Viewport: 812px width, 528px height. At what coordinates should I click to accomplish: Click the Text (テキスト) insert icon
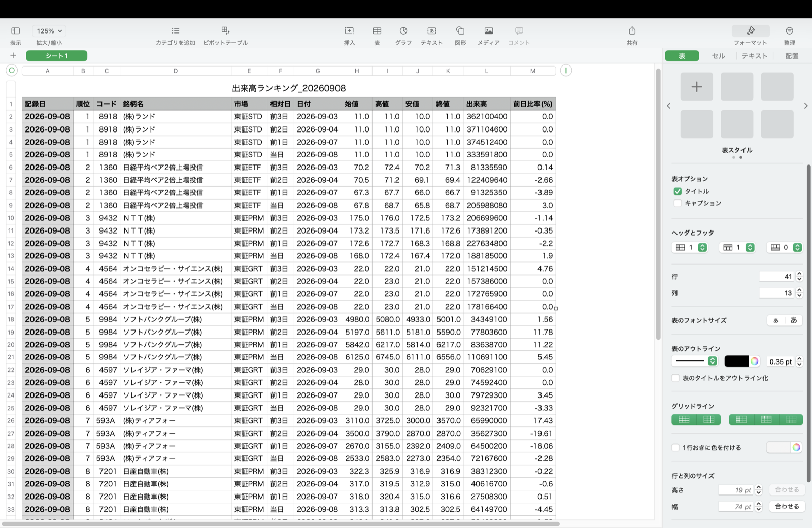point(432,31)
